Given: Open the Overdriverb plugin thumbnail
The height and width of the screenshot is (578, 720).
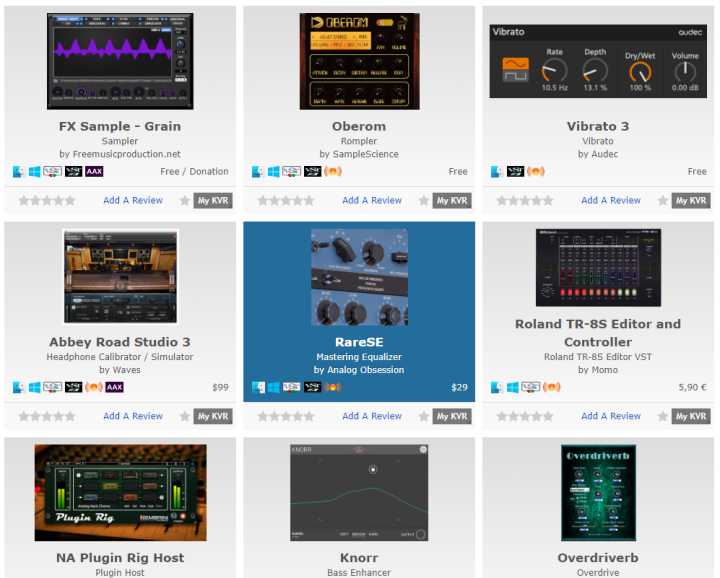Looking at the screenshot, I should coord(598,493).
